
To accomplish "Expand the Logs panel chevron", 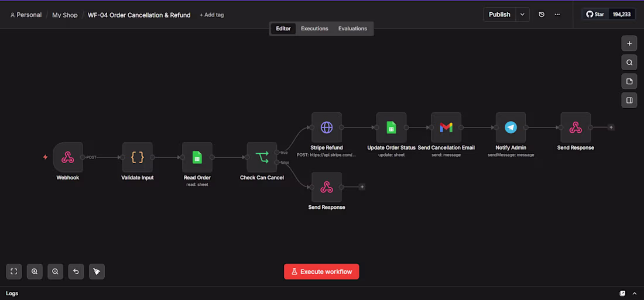I will point(634,294).
